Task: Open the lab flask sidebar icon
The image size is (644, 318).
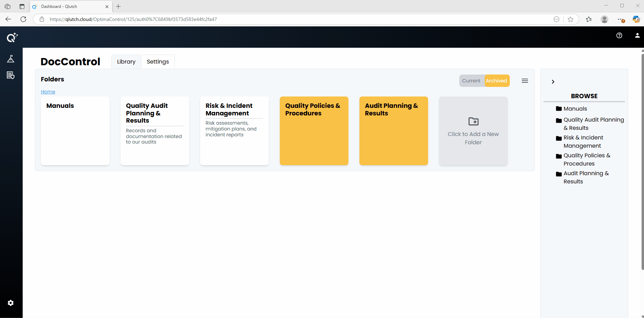Action: pyautogui.click(x=11, y=59)
